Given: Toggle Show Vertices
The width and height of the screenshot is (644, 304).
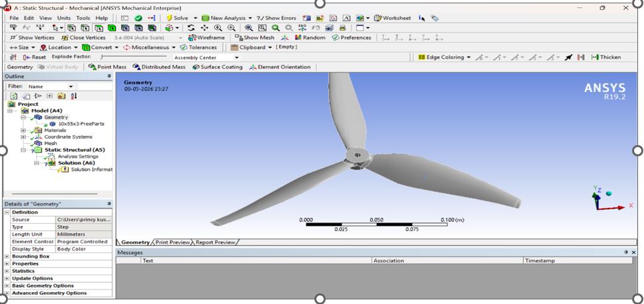Looking at the screenshot, I should [32, 38].
